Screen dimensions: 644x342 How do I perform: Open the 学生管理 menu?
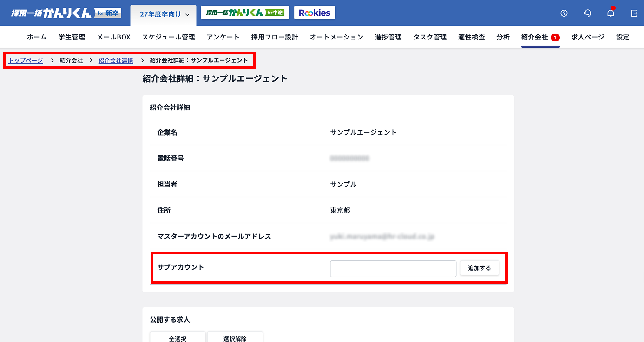click(x=72, y=37)
